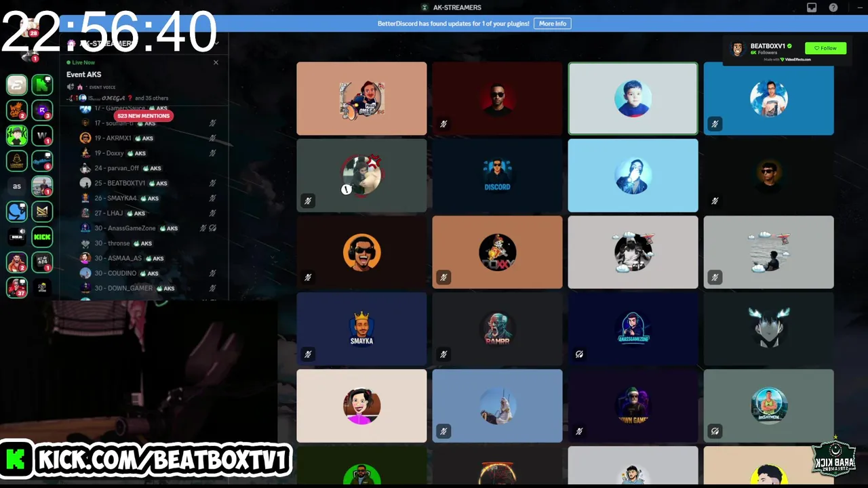The image size is (868, 488).
Task: Focus the light blue tile with hooded avatar
Action: pyautogui.click(x=633, y=176)
